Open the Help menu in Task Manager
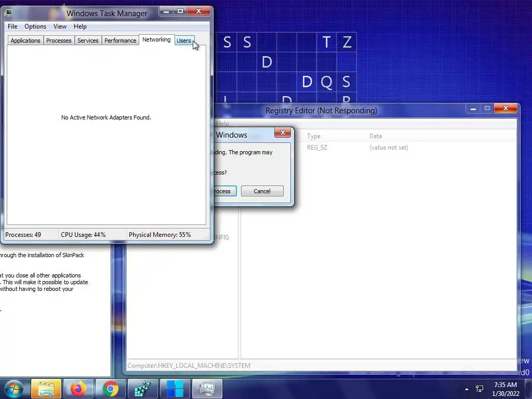Screen dimensions: 532x399 80,26
